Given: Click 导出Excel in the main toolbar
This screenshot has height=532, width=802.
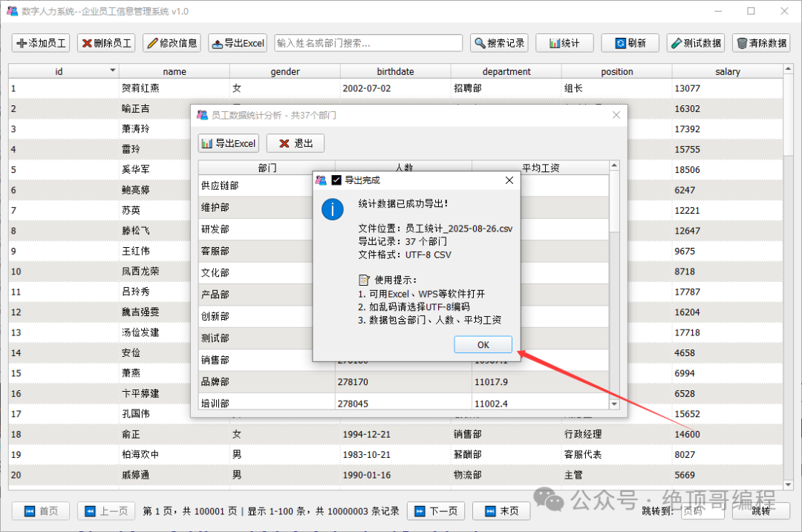Looking at the screenshot, I should pyautogui.click(x=238, y=43).
